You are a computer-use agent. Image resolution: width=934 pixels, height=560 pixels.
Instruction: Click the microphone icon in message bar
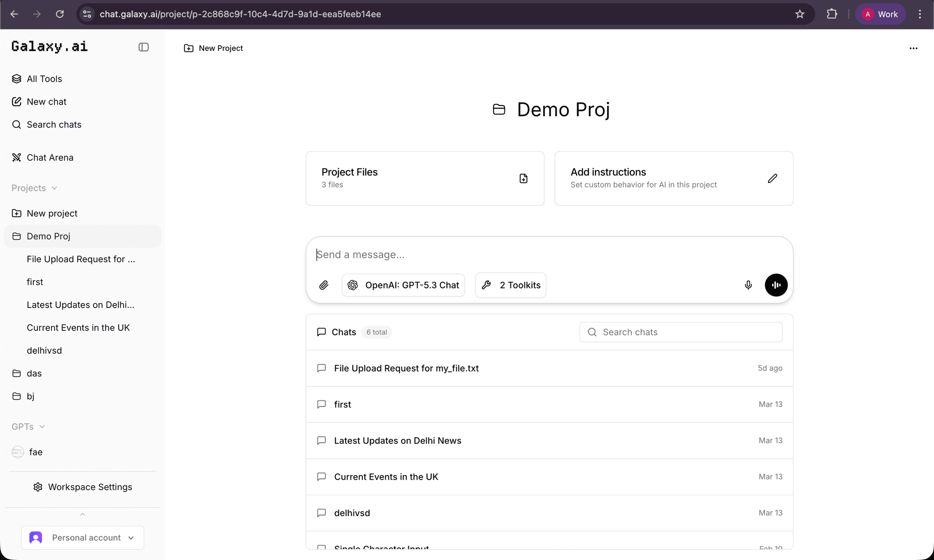coord(748,285)
